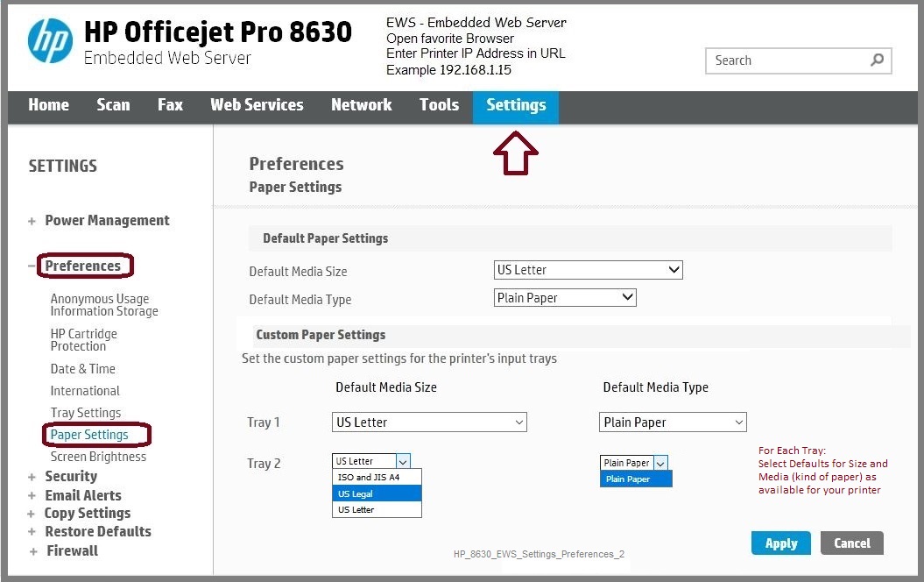The image size is (924, 582).
Task: Switch to the Web Services tab
Action: [257, 105]
